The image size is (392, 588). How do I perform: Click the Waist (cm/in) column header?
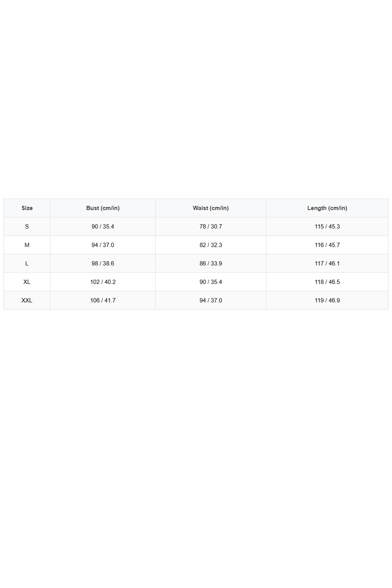pos(211,208)
